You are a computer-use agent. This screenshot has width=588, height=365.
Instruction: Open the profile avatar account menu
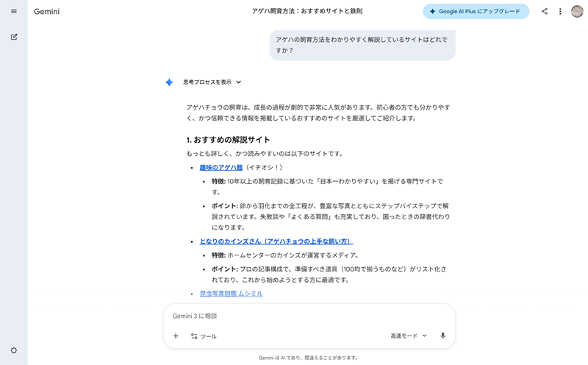point(577,12)
